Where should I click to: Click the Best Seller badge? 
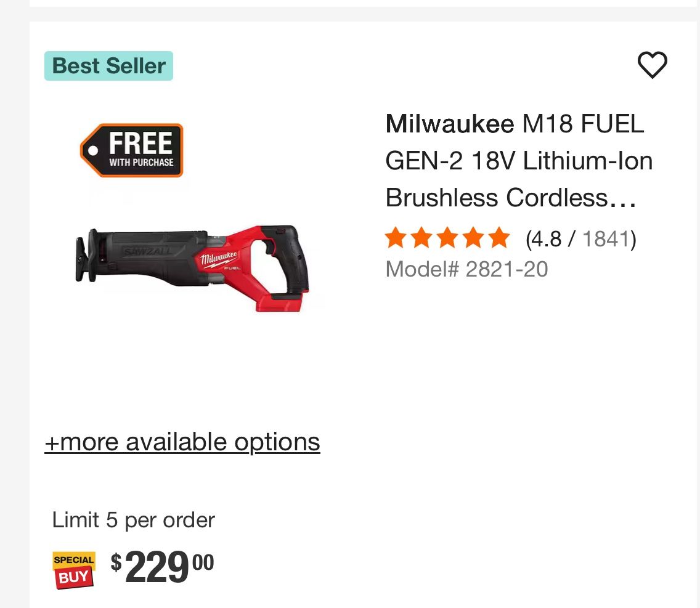pyautogui.click(x=108, y=66)
